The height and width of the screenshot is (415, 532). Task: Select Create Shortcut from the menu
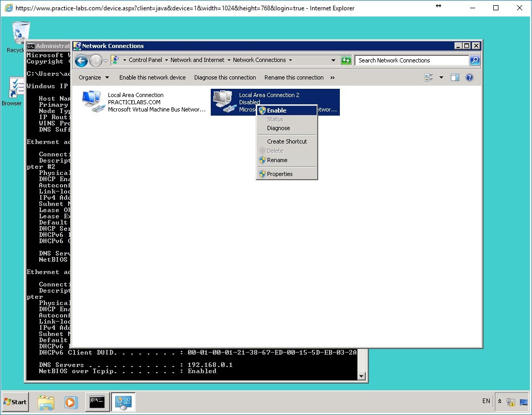(287, 141)
